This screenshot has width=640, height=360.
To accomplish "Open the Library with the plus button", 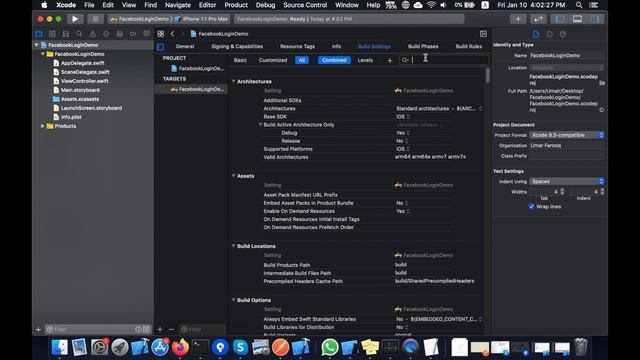I will pyautogui.click(x=518, y=19).
